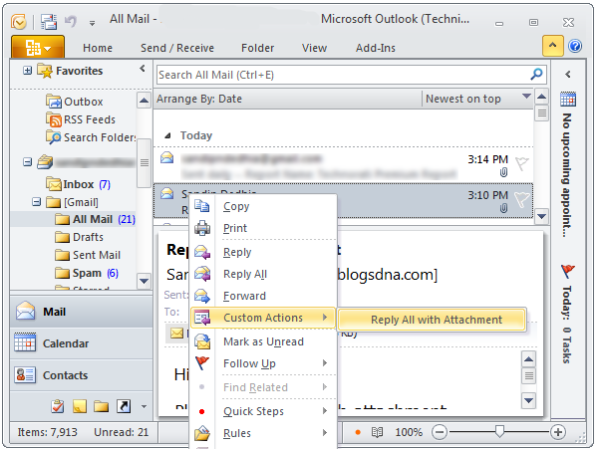The image size is (600, 450).
Task: Open Shortcuts icon in navigation pane bottom
Action: click(124, 406)
